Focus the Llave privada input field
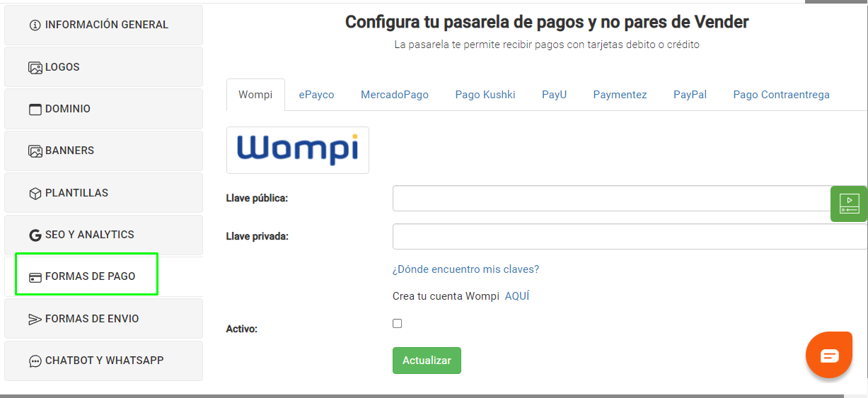The width and height of the screenshot is (868, 398). coord(630,237)
